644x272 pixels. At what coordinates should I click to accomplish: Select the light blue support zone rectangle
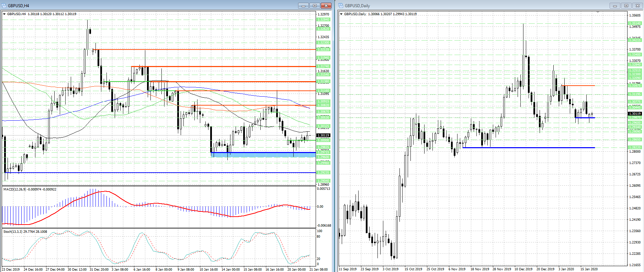pyautogui.click(x=263, y=155)
